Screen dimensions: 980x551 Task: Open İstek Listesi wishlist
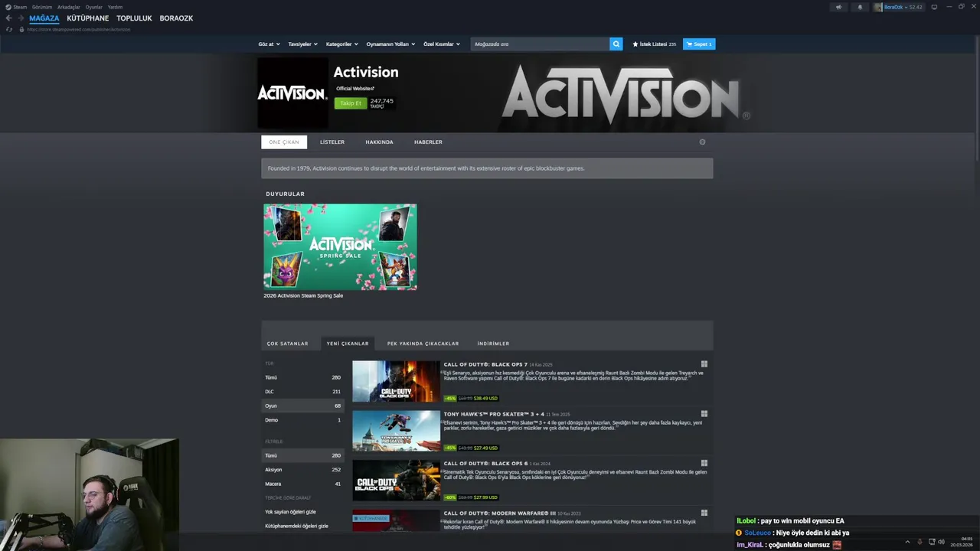654,44
